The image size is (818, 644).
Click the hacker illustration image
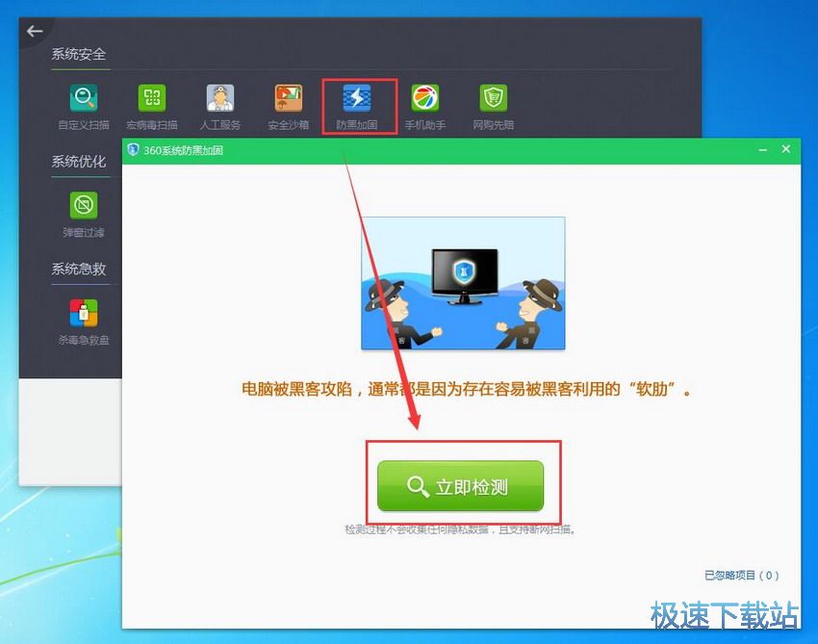tap(463, 283)
